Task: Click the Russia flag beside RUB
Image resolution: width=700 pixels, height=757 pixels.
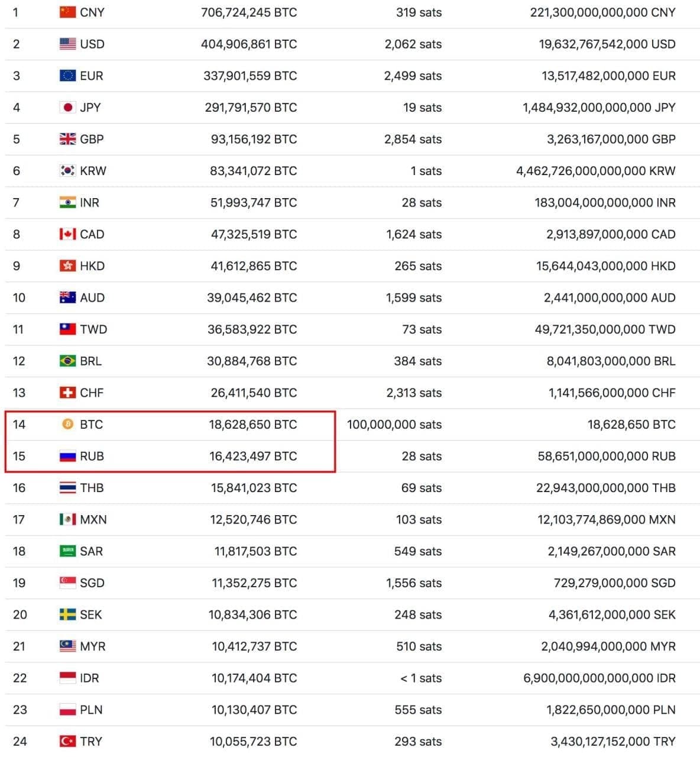Action: click(x=67, y=457)
